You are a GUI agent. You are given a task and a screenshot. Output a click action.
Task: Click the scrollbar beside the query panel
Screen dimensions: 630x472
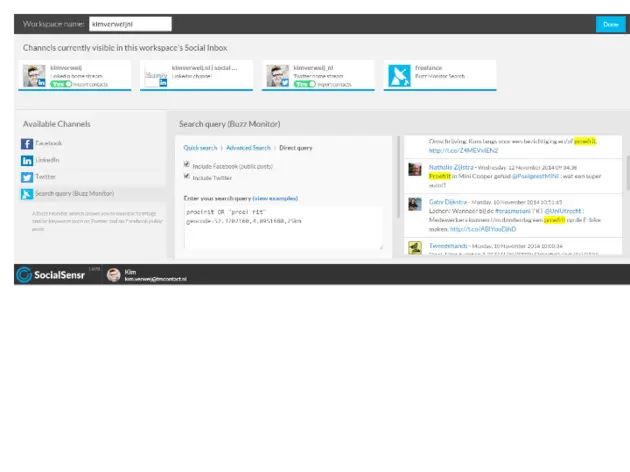[399, 177]
